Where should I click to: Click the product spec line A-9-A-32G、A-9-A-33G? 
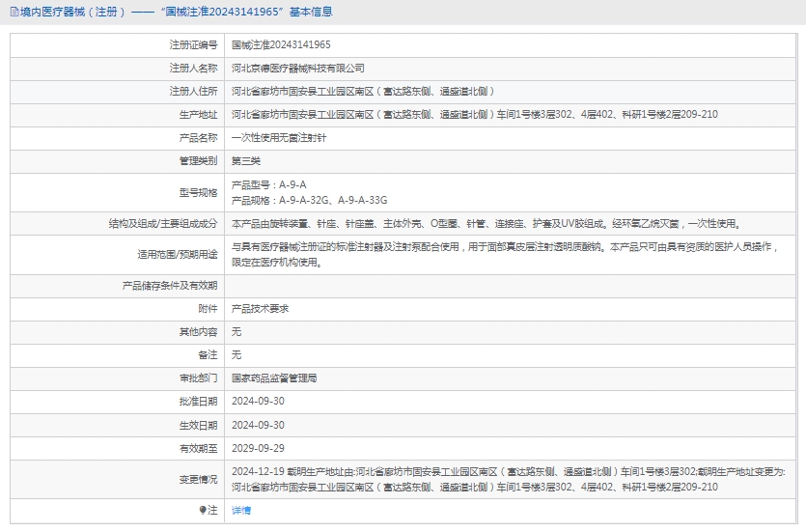309,200
